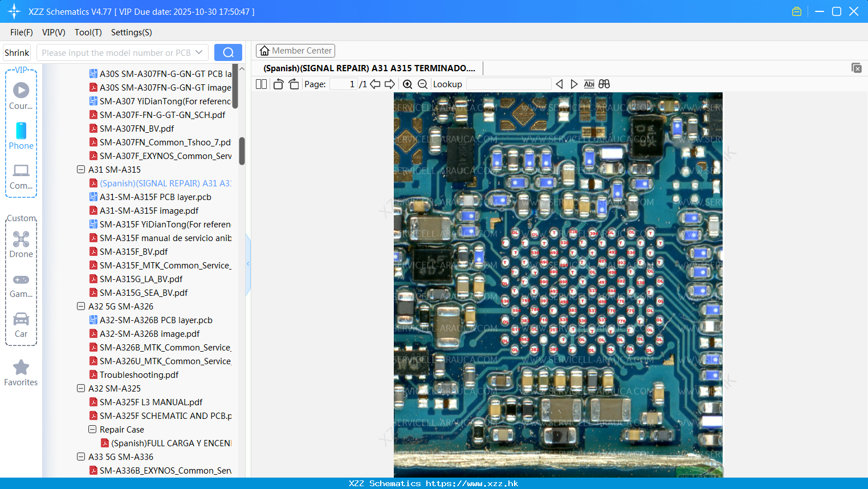868x489 pixels.
Task: Open SM-A325F SCHEMATIC AND PCB file
Action: click(x=160, y=415)
